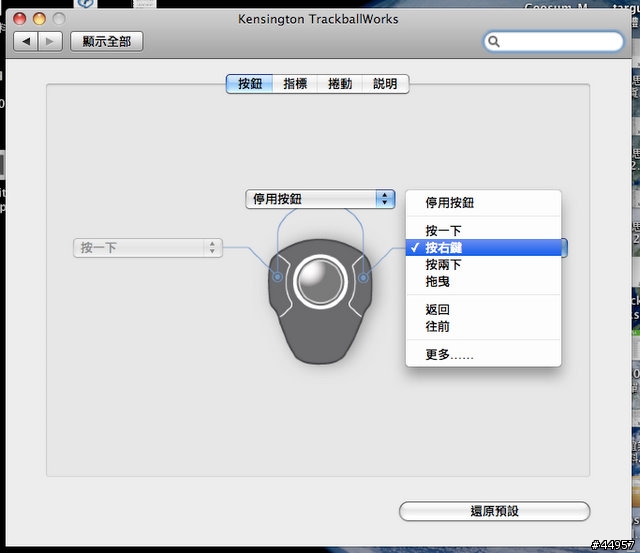Click the trackball in the device image

click(320, 282)
